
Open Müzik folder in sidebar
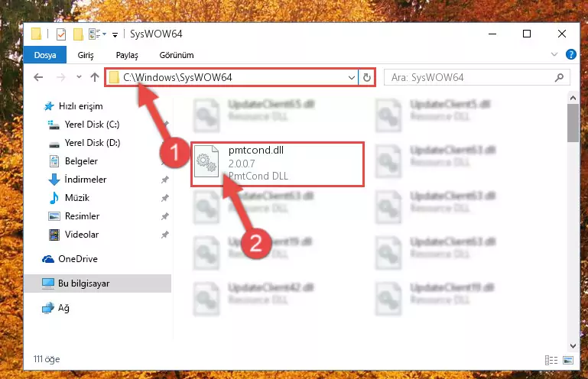pyautogui.click(x=77, y=198)
